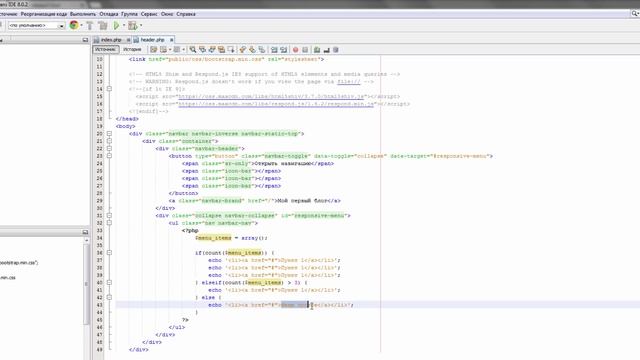
Task: Collapse code fold at line 42
Action: pos(109,297)
